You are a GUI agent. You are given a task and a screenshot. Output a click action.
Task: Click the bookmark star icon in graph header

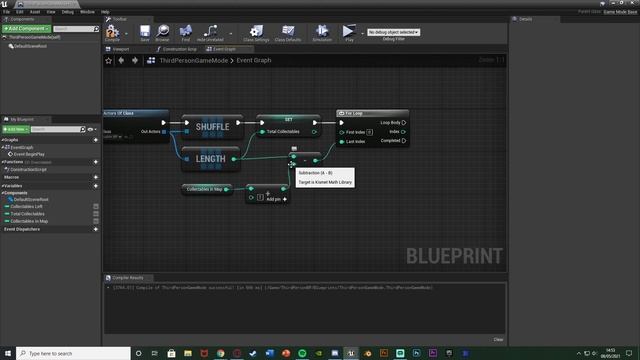[x=109, y=60]
